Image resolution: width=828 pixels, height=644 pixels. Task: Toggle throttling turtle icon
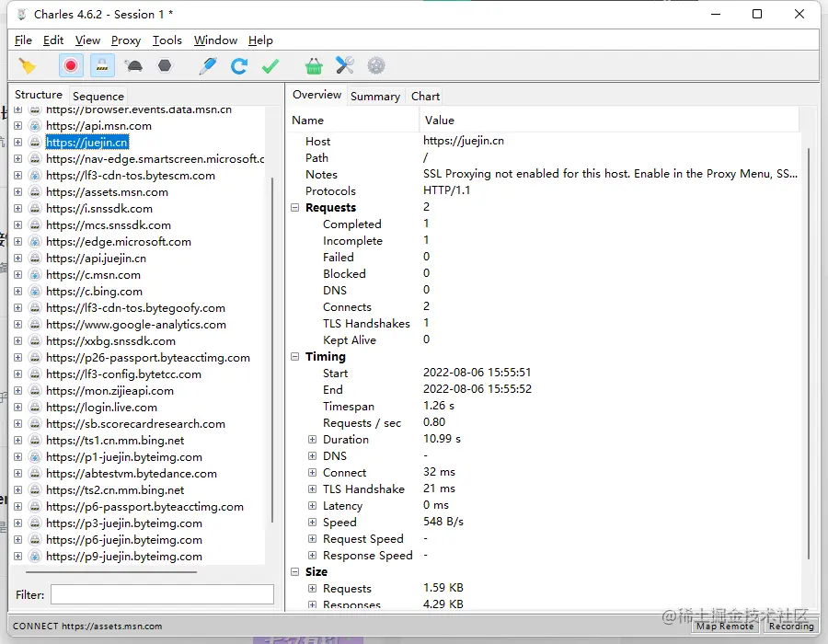click(133, 66)
